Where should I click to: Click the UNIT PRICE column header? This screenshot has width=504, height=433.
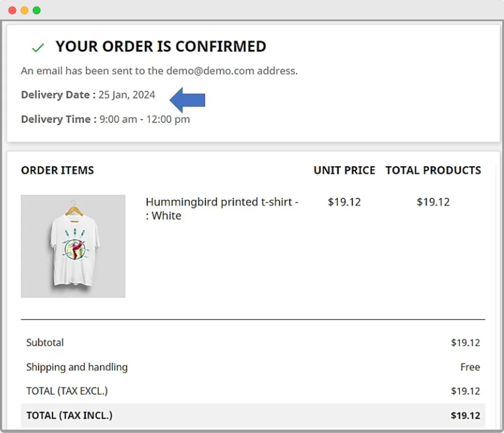(x=345, y=171)
